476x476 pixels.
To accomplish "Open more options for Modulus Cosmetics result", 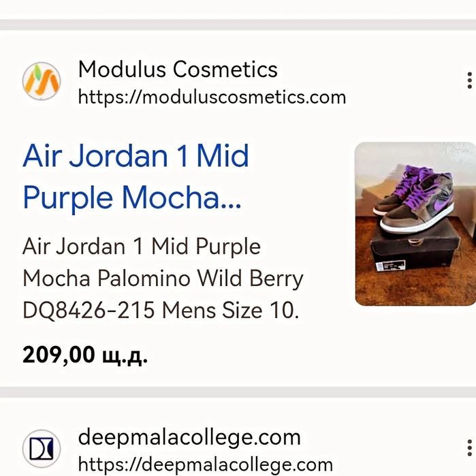I will (x=469, y=81).
